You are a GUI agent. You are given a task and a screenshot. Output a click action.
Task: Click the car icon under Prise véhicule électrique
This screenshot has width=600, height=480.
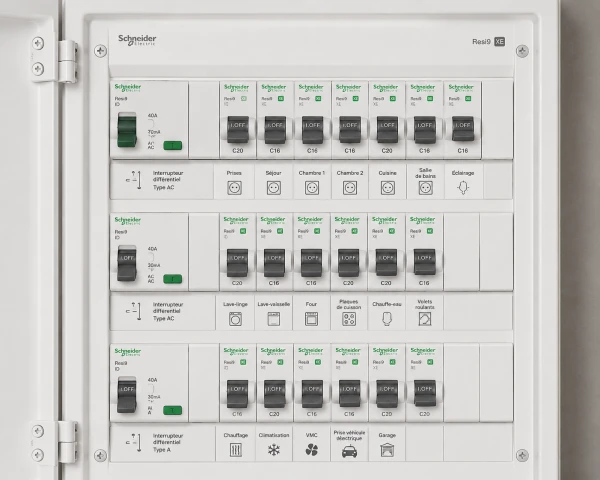coord(349,452)
